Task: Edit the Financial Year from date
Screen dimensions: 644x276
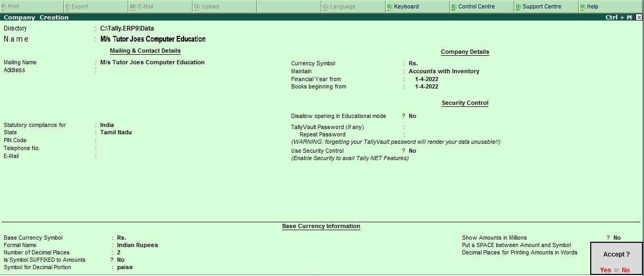Action: click(426, 80)
